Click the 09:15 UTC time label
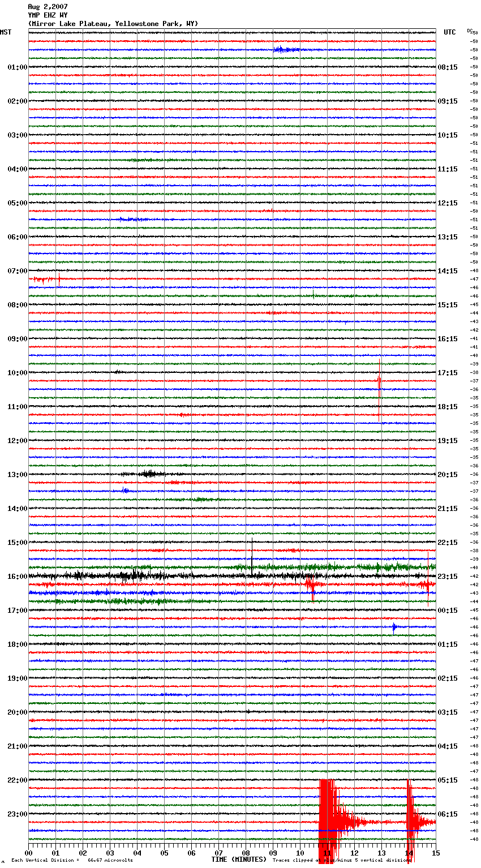 pos(448,101)
